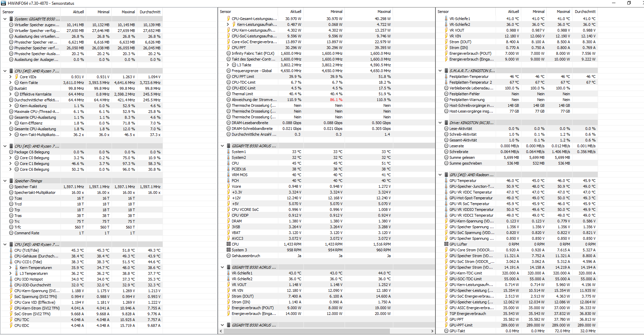The width and height of the screenshot is (644, 335).
Task: Expand the Kern-Takte row
Action: [11, 83]
